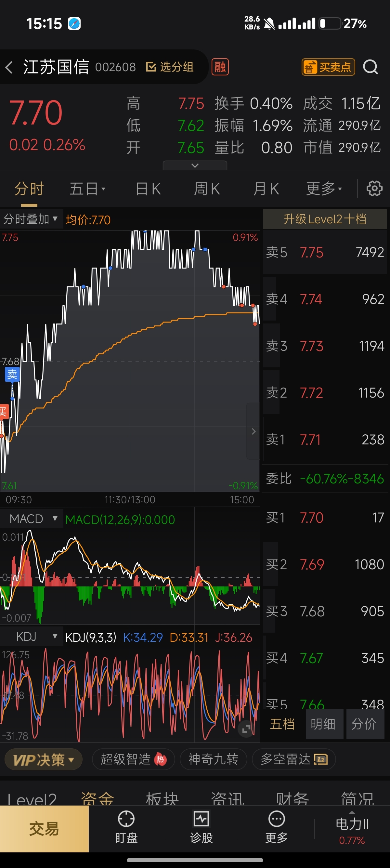
Task: Tap the 选分组 checkbox icon
Action: (151, 67)
